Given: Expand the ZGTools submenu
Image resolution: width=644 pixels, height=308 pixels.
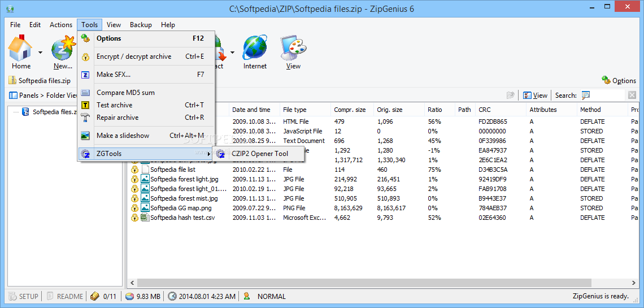Looking at the screenshot, I should click(x=146, y=154).
